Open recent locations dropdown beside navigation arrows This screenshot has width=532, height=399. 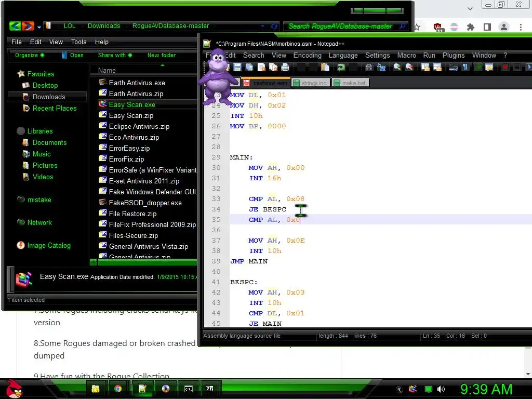(39, 27)
